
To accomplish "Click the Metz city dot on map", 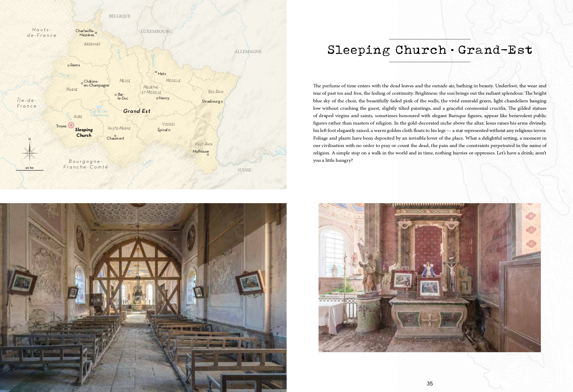I will point(156,72).
